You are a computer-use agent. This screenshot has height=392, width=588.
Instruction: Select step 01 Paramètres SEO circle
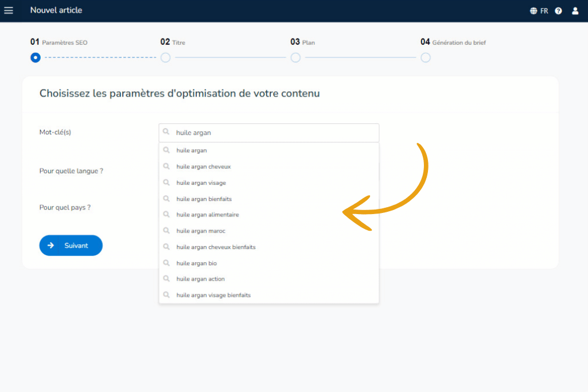click(x=35, y=57)
